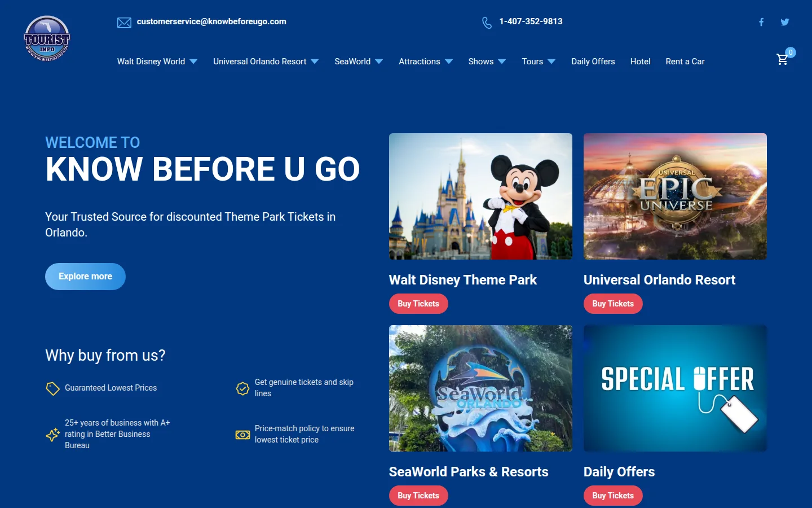Image resolution: width=812 pixels, height=508 pixels.
Task: Click the Explore more button
Action: (x=85, y=277)
